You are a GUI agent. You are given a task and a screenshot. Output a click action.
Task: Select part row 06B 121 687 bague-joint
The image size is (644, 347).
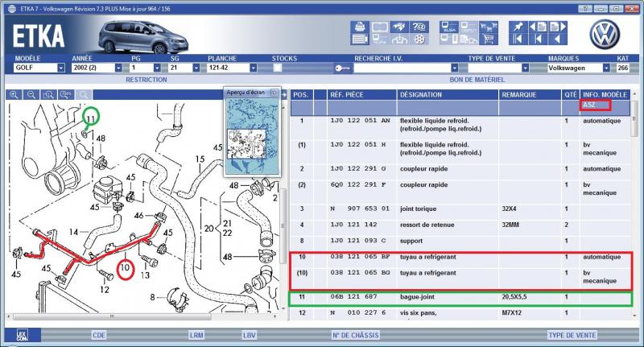tap(460, 296)
